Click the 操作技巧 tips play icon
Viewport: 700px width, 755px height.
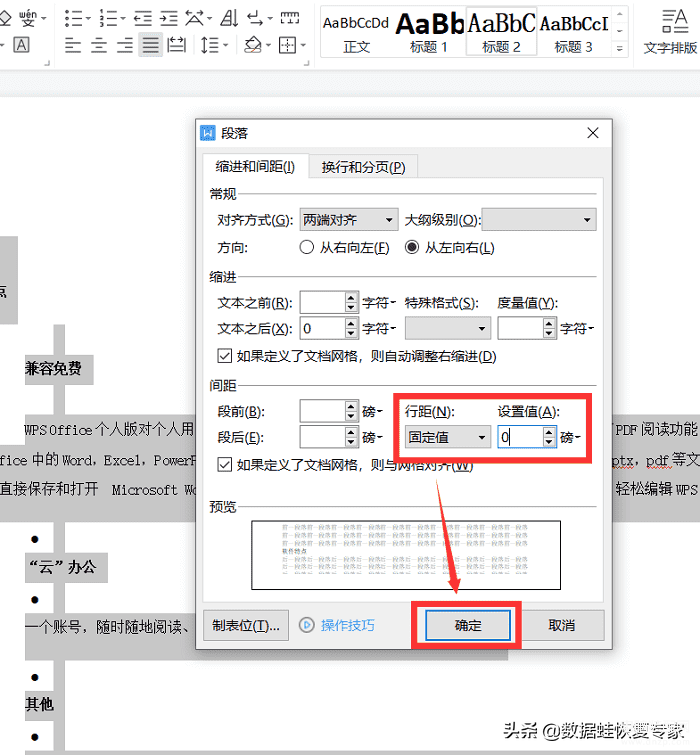[x=308, y=625]
